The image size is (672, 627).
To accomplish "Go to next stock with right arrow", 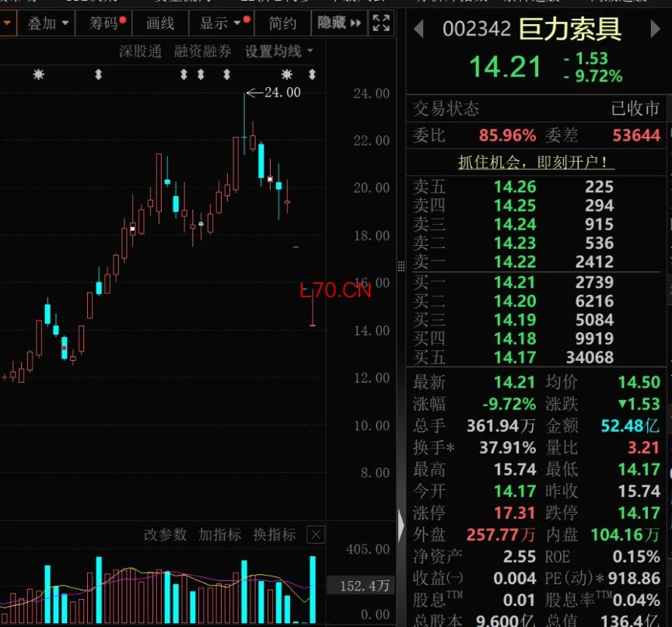I will pyautogui.click(x=655, y=29).
